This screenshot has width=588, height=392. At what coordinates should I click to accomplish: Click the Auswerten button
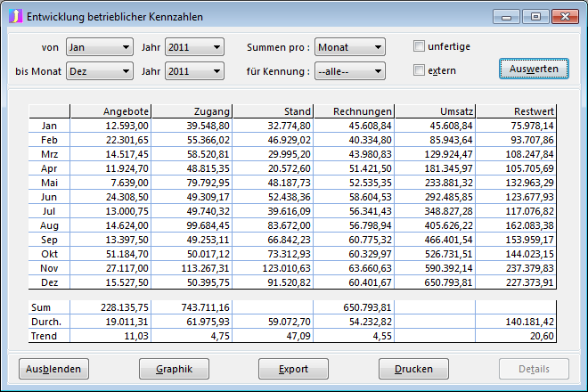[534, 69]
